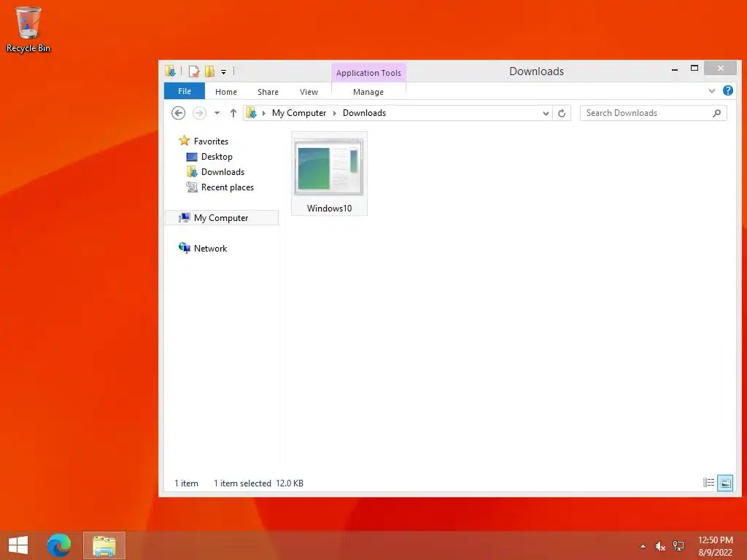Viewport: 747px width, 560px height.
Task: Switch to the View ribbon tab
Action: coord(309,92)
